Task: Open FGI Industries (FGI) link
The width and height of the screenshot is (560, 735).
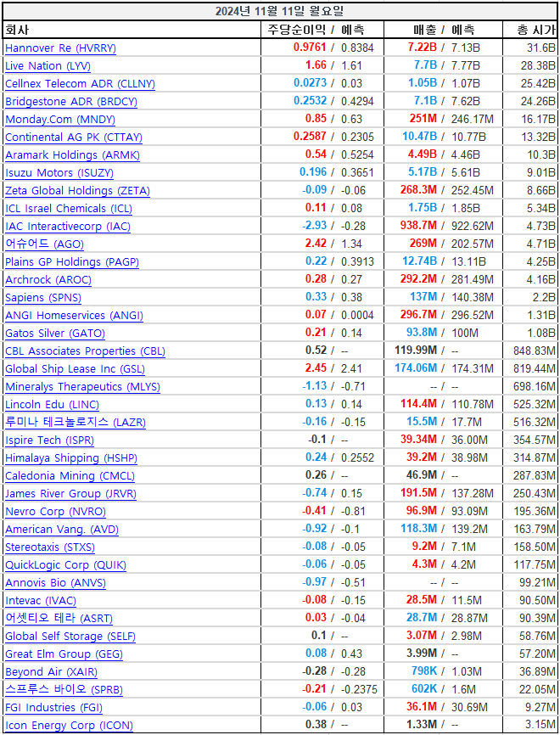Action: (x=54, y=707)
